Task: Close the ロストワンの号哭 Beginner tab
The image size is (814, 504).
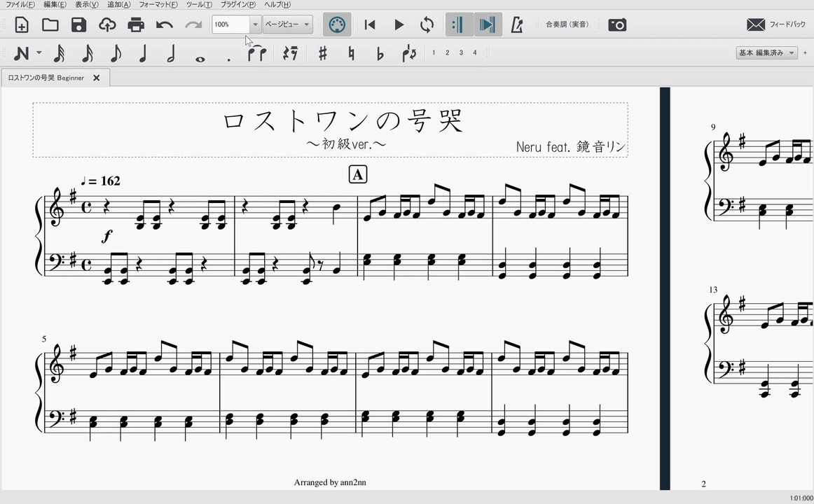Action: (96, 78)
